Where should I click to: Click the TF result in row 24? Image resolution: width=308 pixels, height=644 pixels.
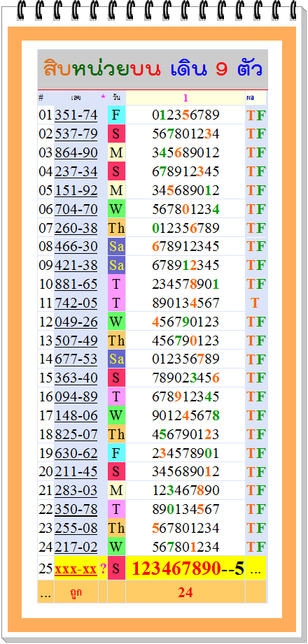pyautogui.click(x=256, y=547)
